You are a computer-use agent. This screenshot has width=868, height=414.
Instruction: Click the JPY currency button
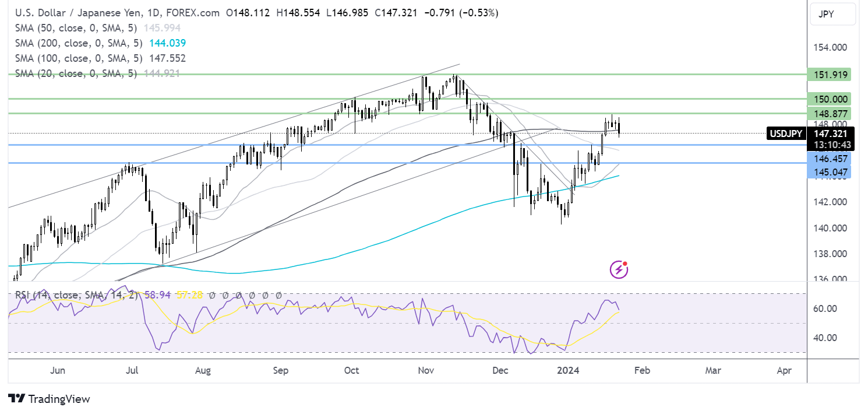[832, 14]
